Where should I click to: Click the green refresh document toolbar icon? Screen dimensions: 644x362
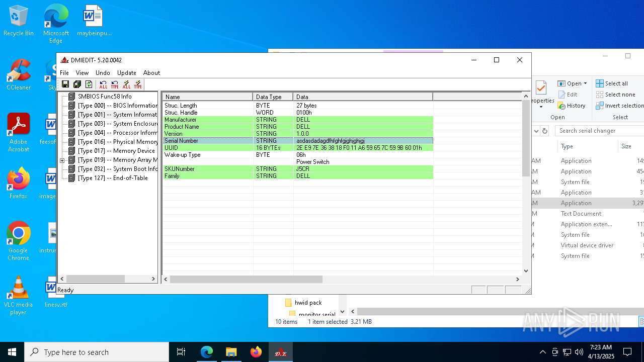coord(89,84)
